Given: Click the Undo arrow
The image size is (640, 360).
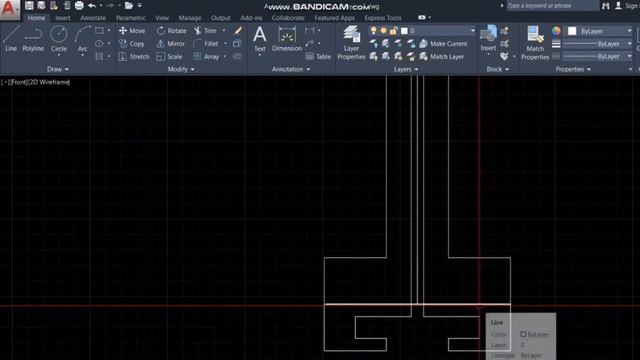Looking at the screenshot, I should (92, 5).
